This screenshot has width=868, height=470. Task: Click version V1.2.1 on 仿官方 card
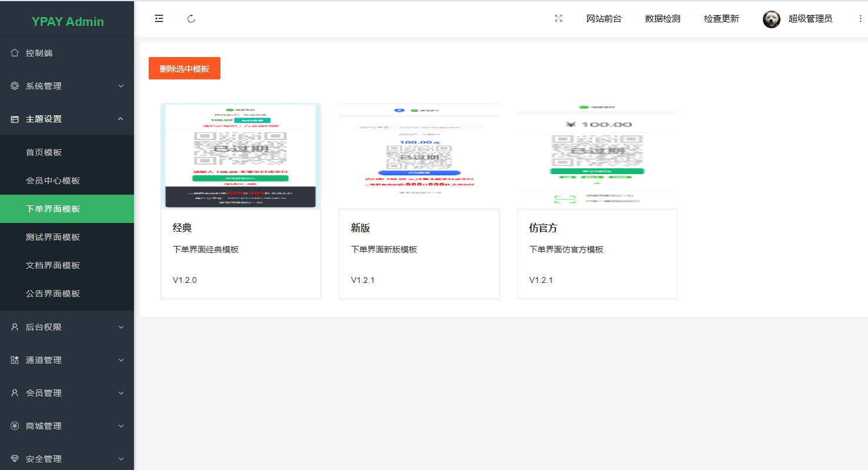click(x=541, y=280)
